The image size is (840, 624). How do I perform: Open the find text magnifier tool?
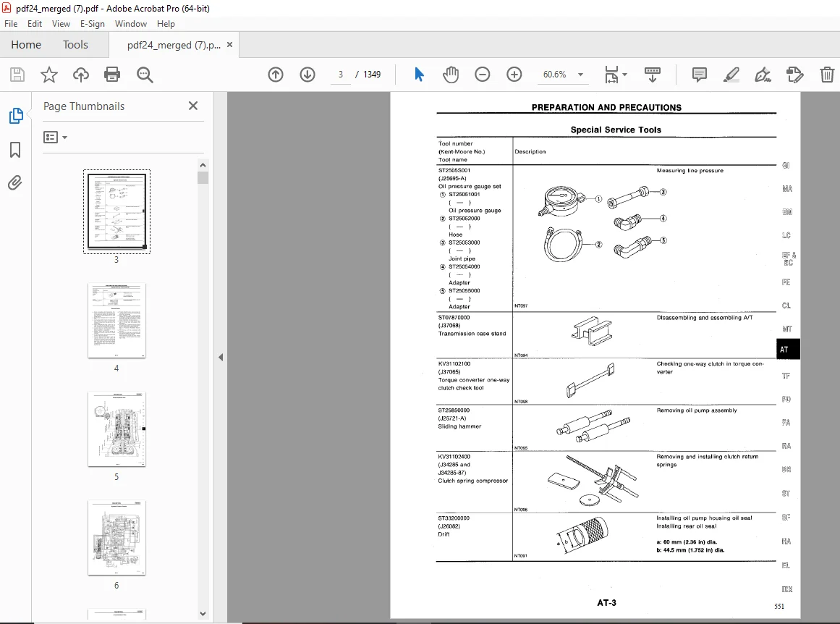[145, 75]
